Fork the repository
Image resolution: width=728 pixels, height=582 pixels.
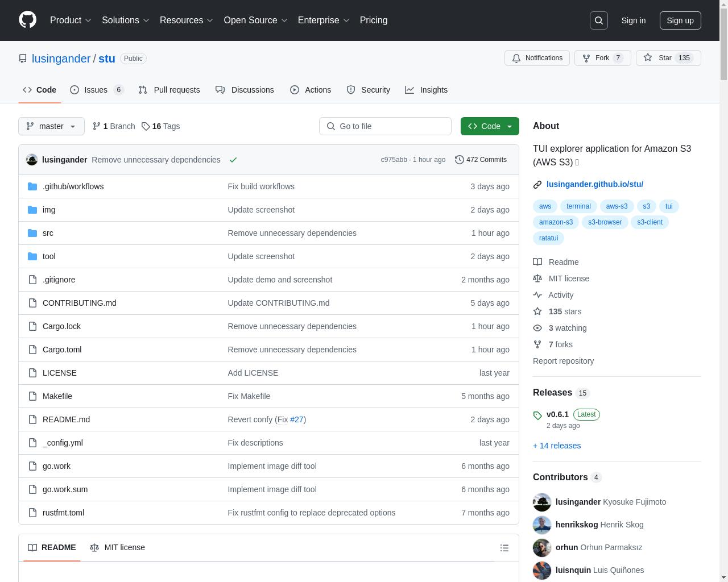click(x=602, y=58)
